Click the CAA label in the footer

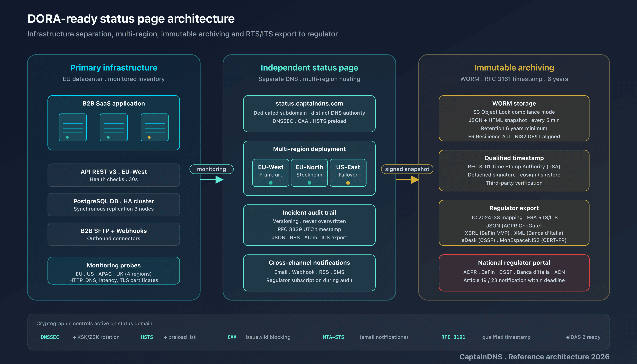point(232,337)
